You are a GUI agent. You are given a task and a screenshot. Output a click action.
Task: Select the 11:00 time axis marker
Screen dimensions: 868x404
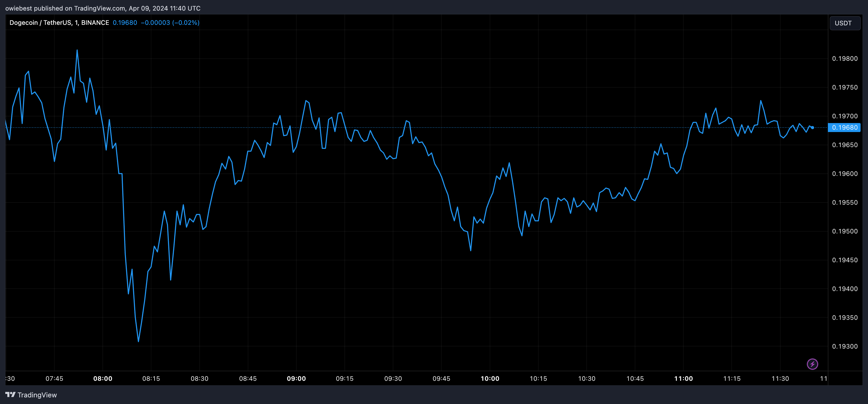pos(683,378)
